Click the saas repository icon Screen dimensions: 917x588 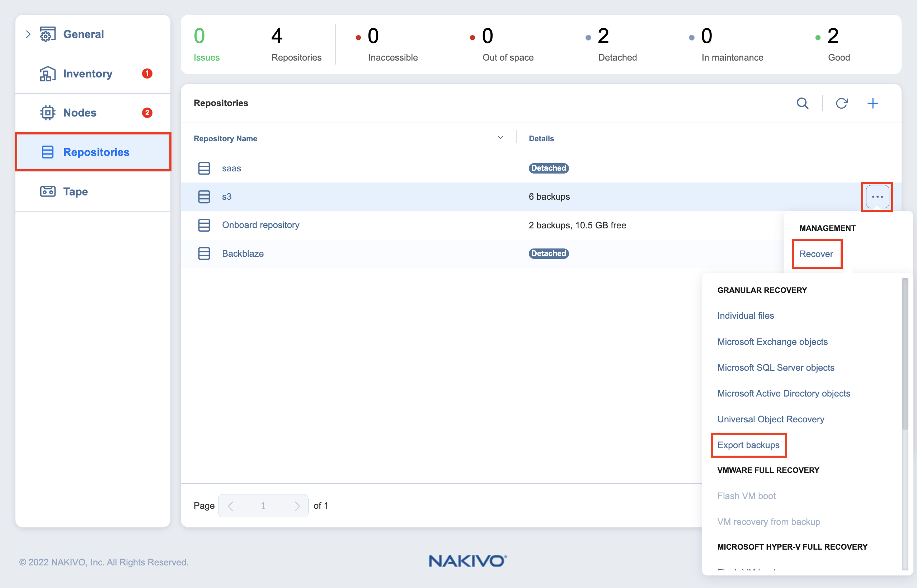pos(204,168)
